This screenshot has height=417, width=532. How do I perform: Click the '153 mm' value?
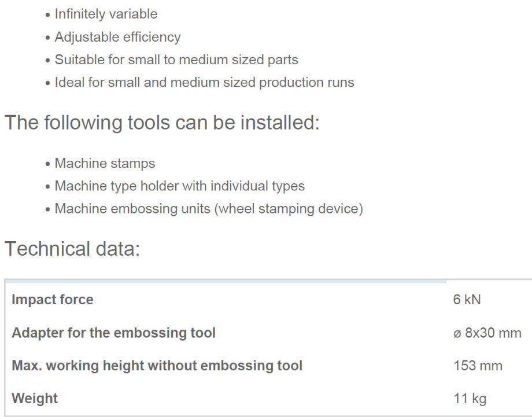pos(478,366)
